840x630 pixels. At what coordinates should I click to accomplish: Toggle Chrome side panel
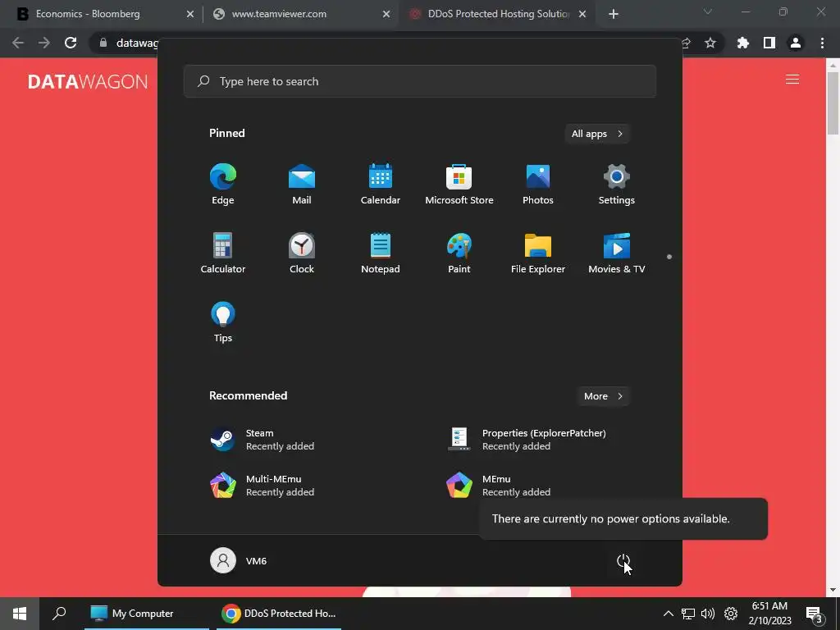tap(769, 43)
